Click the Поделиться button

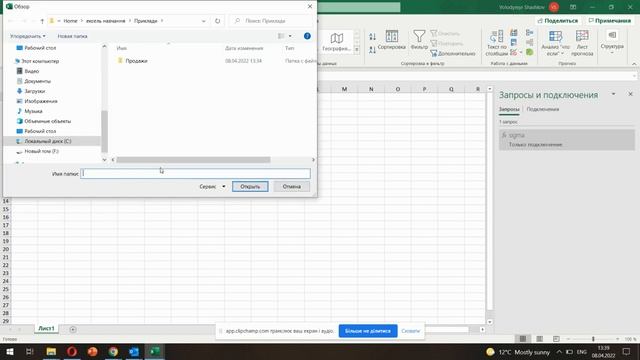pos(558,20)
